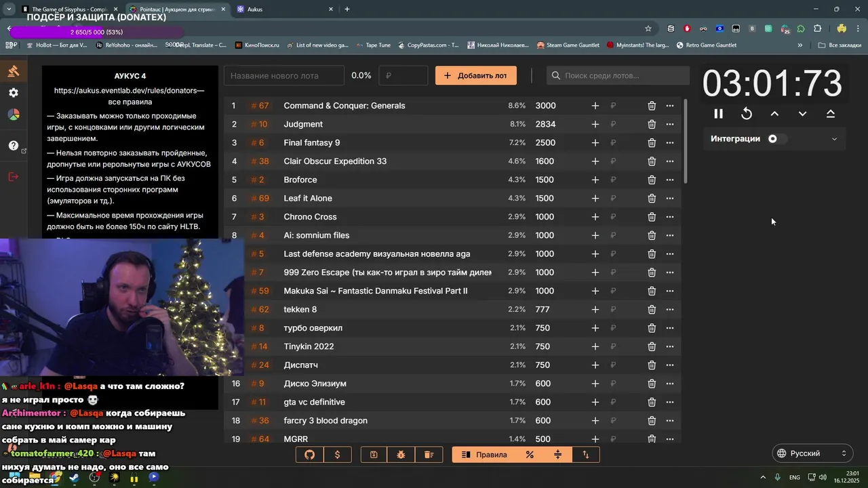868x488 pixels.
Task: Open Chrome extensions puzzle menu
Action: (x=817, y=28)
